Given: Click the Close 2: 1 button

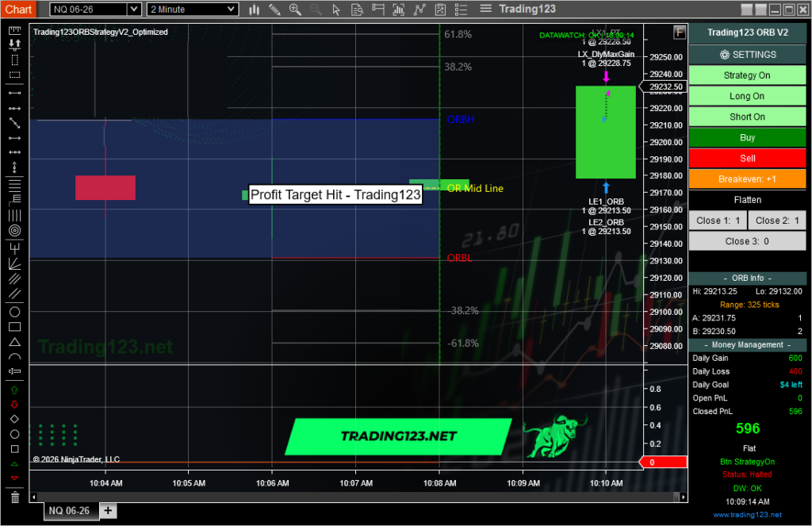Looking at the screenshot, I should tap(777, 221).
